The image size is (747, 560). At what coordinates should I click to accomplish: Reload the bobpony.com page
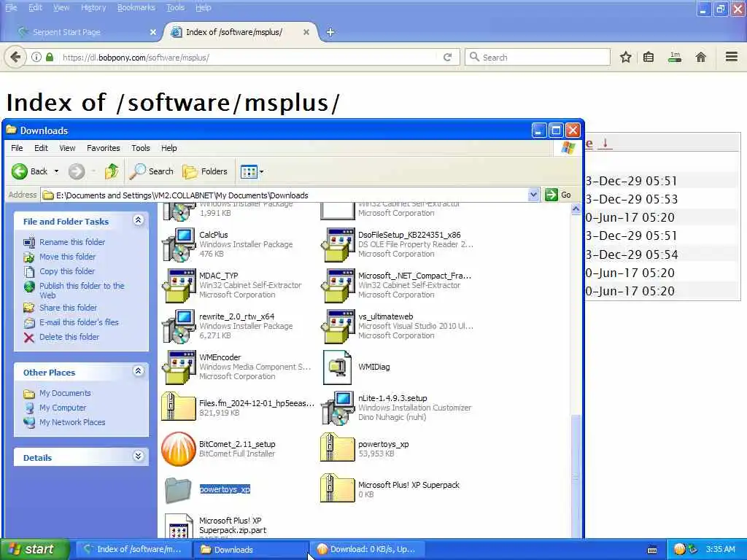tap(447, 57)
